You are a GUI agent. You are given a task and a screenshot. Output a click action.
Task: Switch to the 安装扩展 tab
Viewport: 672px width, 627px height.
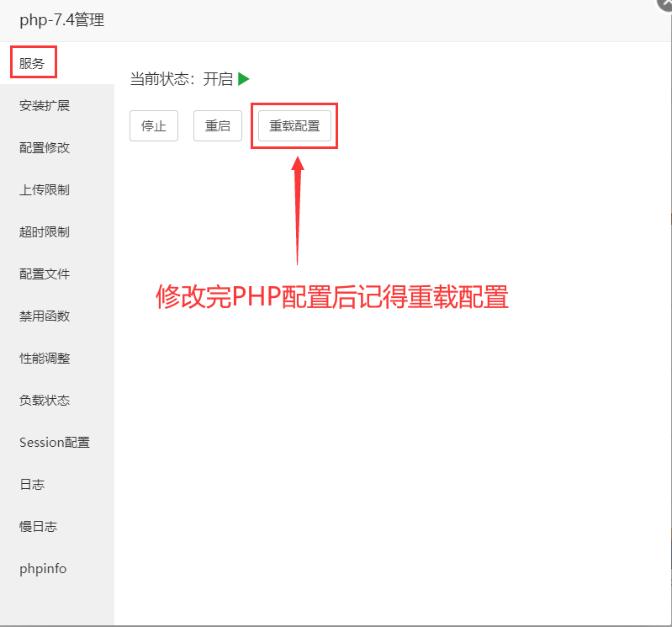coord(45,106)
